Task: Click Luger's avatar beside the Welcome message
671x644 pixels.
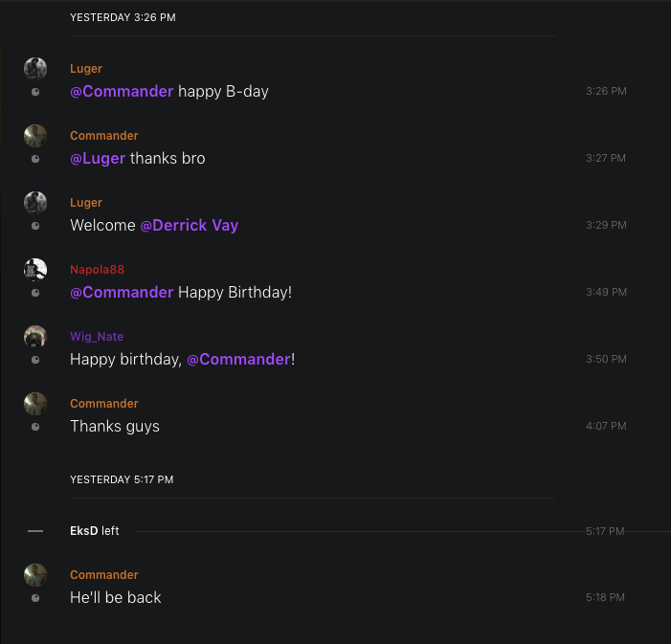Action: click(x=35, y=203)
